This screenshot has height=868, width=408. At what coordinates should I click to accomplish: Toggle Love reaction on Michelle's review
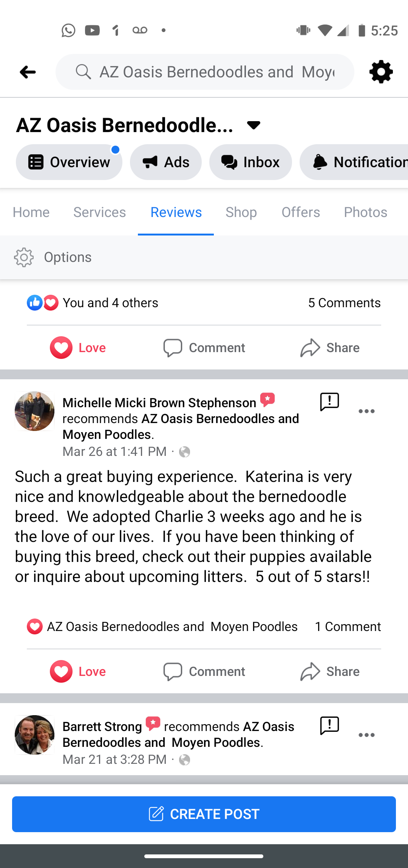point(78,672)
